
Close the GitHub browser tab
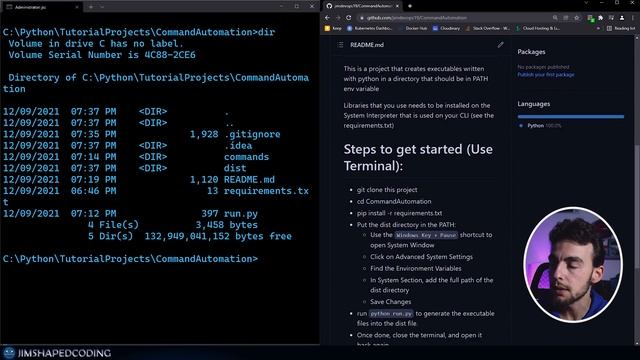click(x=397, y=6)
